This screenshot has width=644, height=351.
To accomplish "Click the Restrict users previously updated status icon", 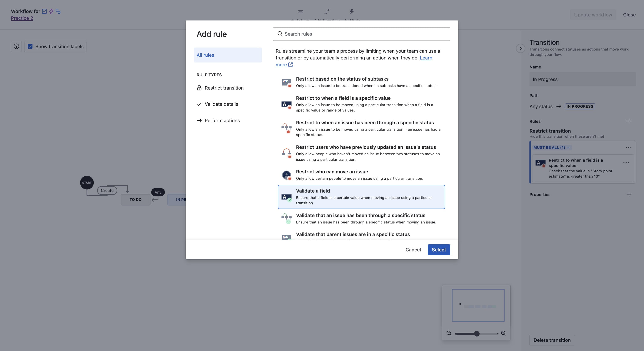I will (286, 153).
